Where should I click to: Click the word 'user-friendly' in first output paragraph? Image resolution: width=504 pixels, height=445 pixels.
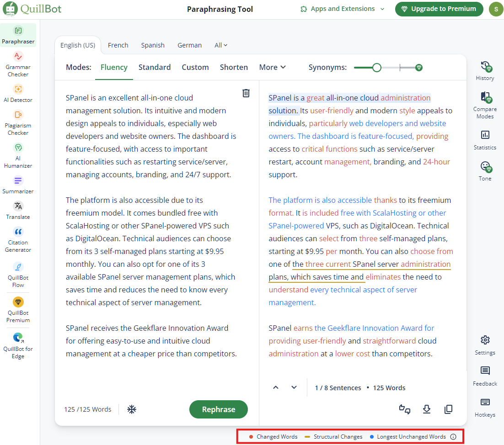pyautogui.click(x=332, y=111)
